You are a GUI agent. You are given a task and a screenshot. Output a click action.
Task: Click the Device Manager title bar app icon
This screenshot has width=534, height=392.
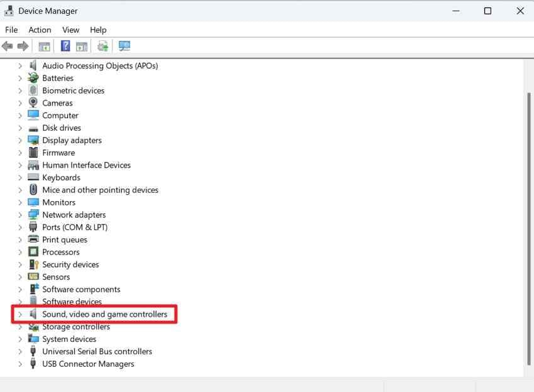pyautogui.click(x=9, y=11)
